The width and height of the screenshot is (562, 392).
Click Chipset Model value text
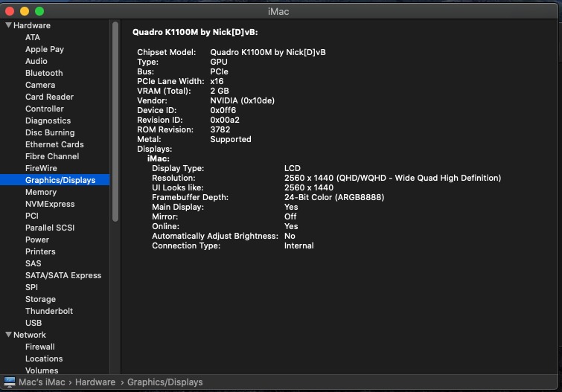[x=268, y=52]
